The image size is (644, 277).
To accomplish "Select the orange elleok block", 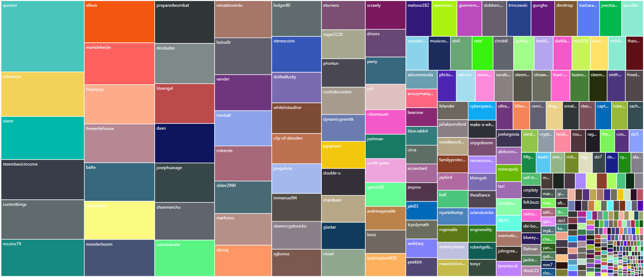I will pyautogui.click(x=119, y=22).
